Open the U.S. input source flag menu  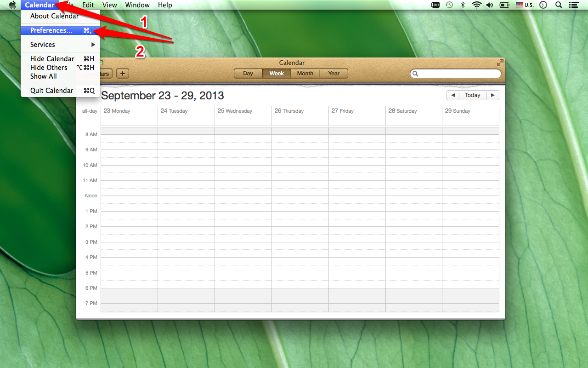point(525,5)
